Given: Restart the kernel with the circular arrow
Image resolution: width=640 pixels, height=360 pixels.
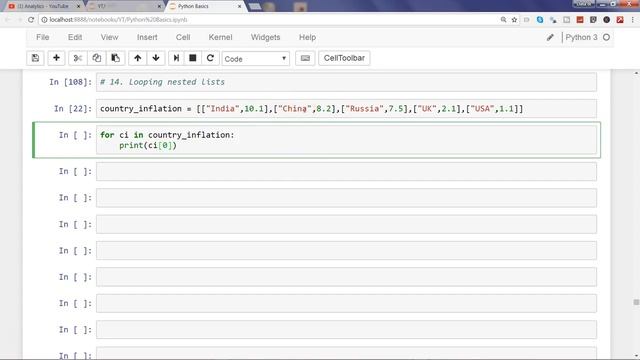Looking at the screenshot, I should pyautogui.click(x=210, y=58).
